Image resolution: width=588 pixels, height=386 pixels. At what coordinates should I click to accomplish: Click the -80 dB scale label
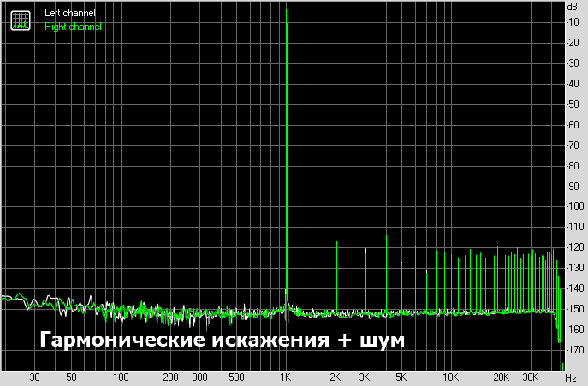coord(573,165)
